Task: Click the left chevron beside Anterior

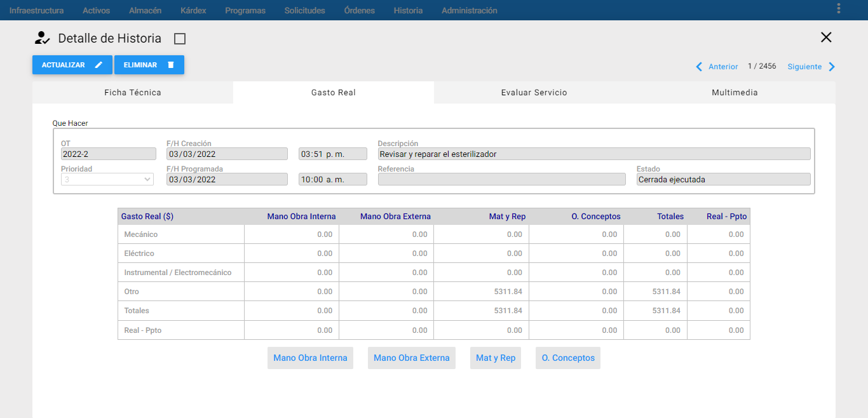Action: (x=699, y=67)
